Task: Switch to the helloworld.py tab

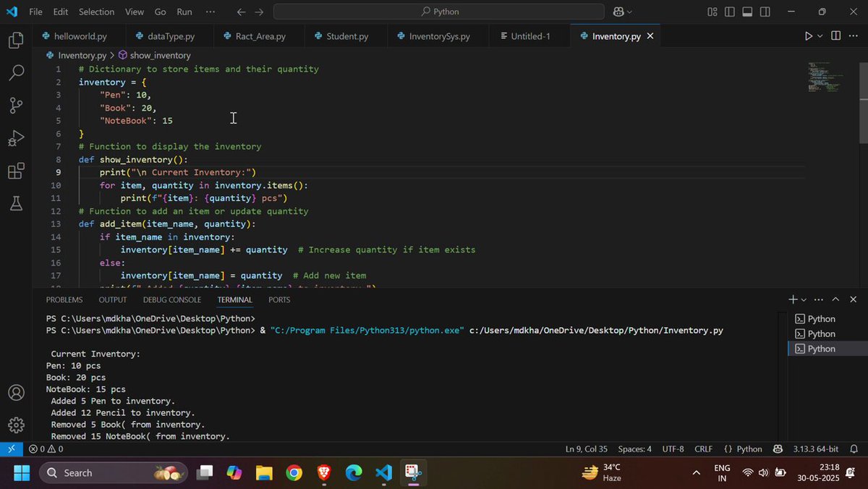Action: (x=78, y=36)
